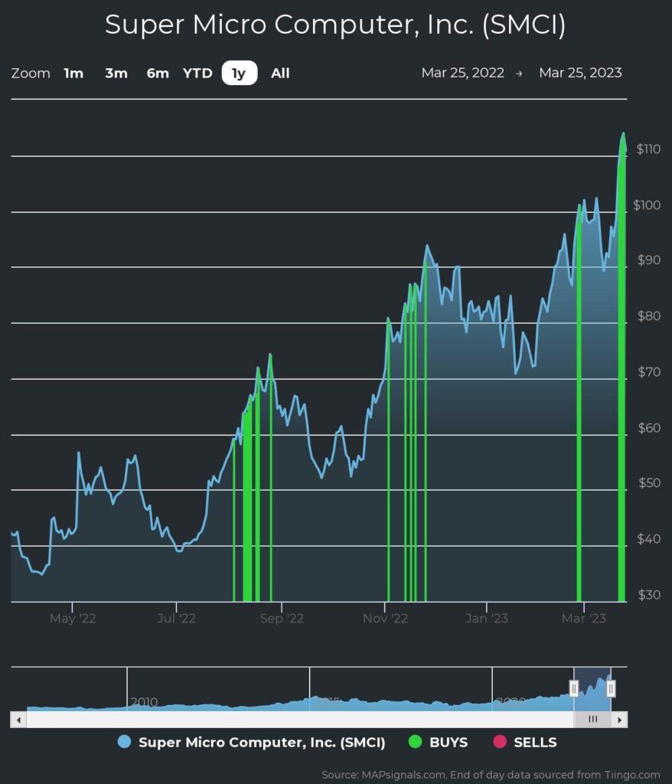Image resolution: width=672 pixels, height=784 pixels.
Task: Select the 1m zoom range
Action: (73, 73)
